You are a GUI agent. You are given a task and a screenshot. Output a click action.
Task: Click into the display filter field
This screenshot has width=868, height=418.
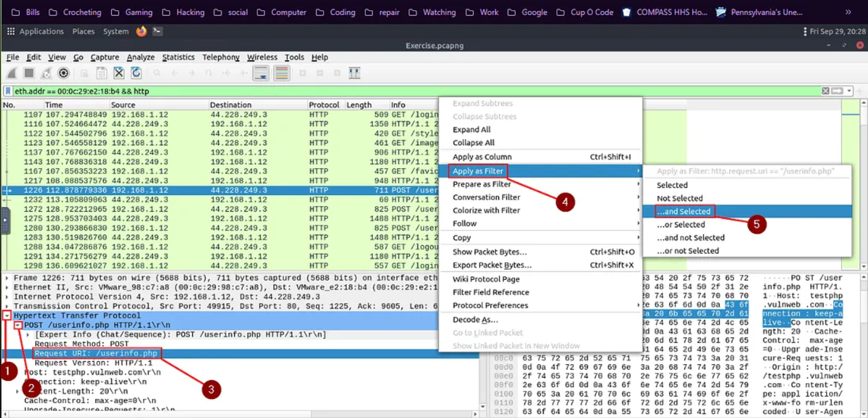coord(416,91)
